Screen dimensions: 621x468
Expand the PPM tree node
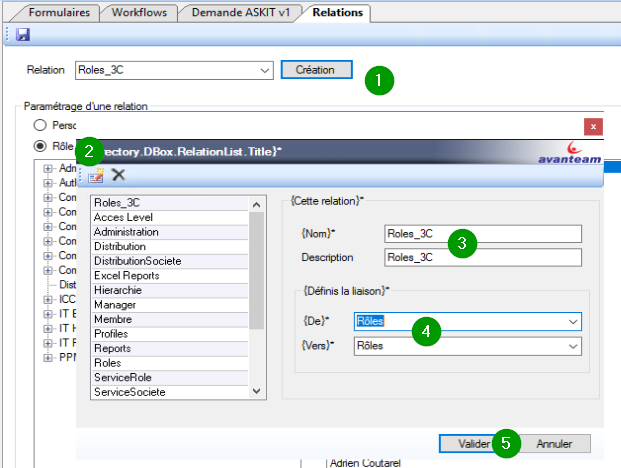[48, 355]
